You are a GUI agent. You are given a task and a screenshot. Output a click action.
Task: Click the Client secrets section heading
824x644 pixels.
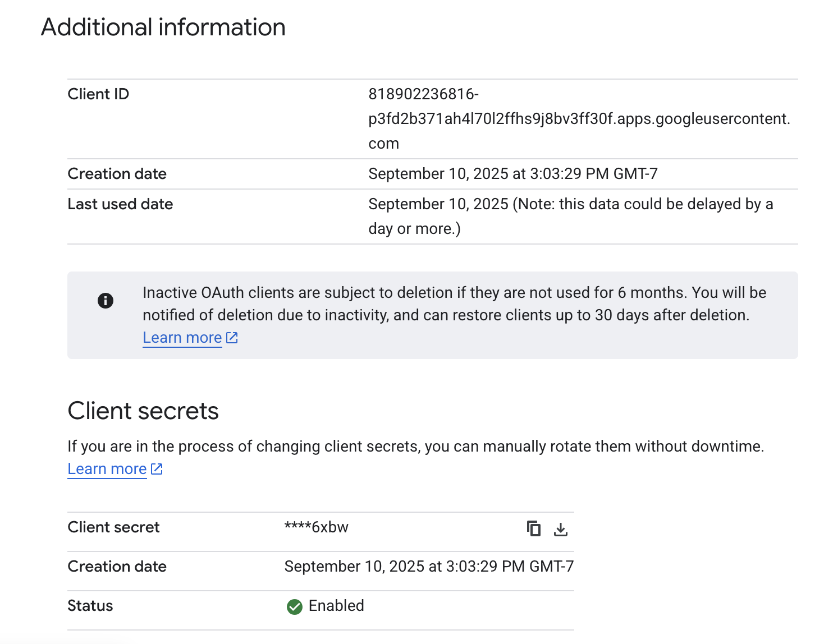(143, 411)
